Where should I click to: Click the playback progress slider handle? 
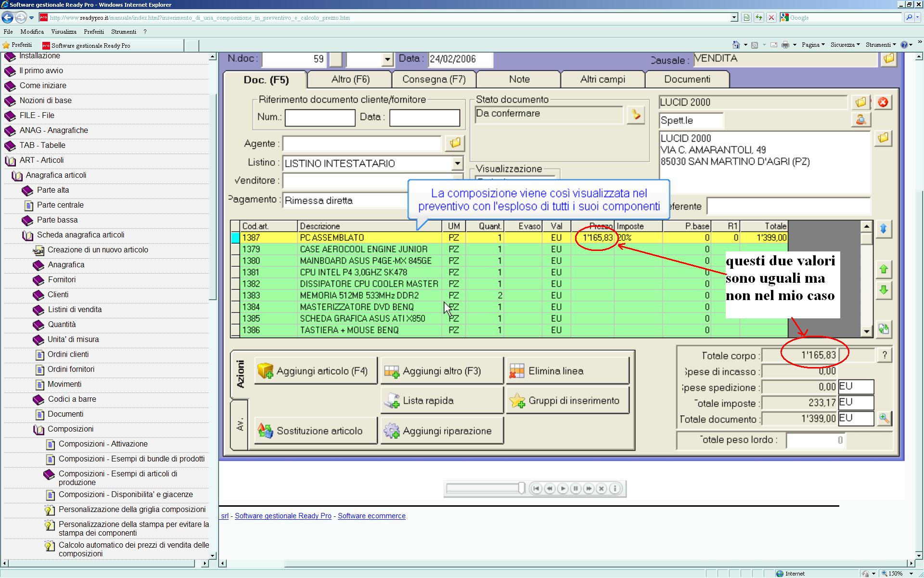pos(521,488)
